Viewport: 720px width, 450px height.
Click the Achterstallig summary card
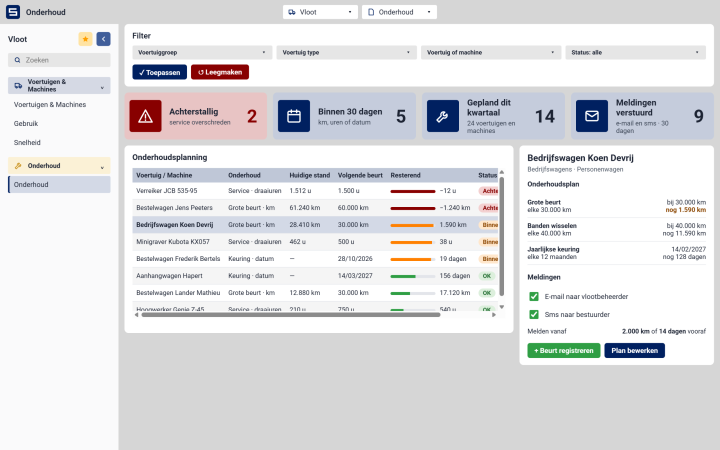click(x=196, y=116)
